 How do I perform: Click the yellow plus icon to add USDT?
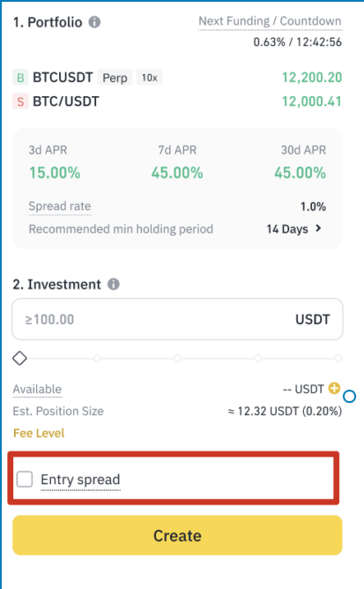point(334,388)
